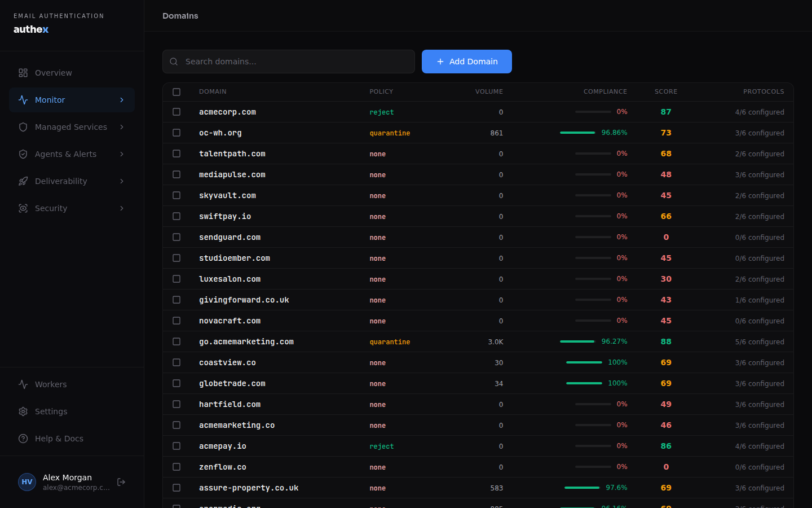
Task: Select checkbox for talentpath.com
Action: (x=176, y=154)
